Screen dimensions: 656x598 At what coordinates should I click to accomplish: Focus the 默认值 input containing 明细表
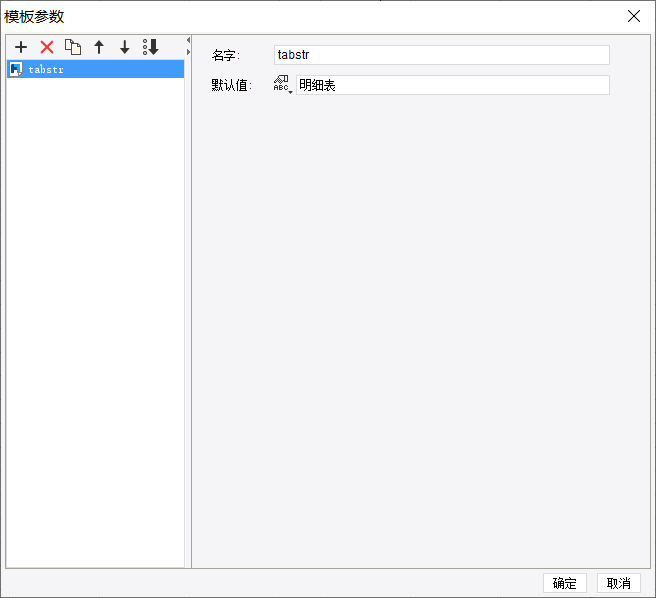click(x=453, y=85)
